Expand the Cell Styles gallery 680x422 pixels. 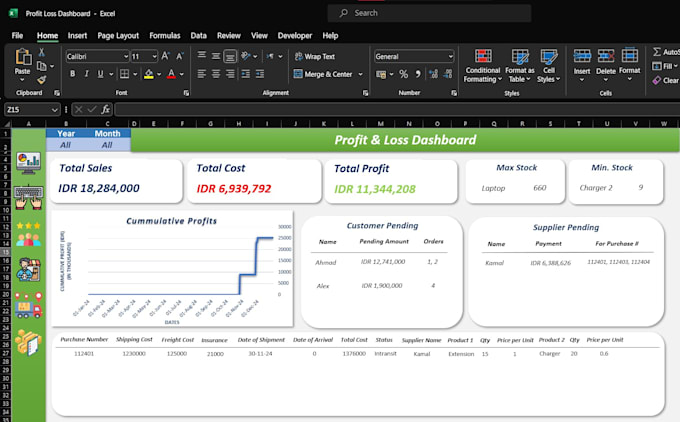549,66
